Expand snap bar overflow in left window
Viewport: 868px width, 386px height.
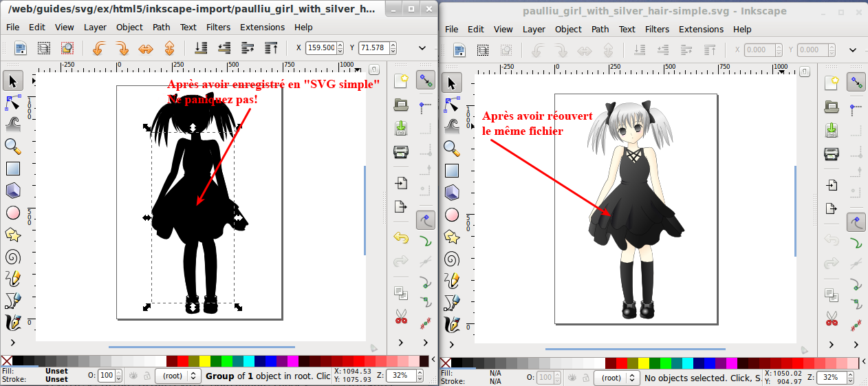click(x=426, y=342)
